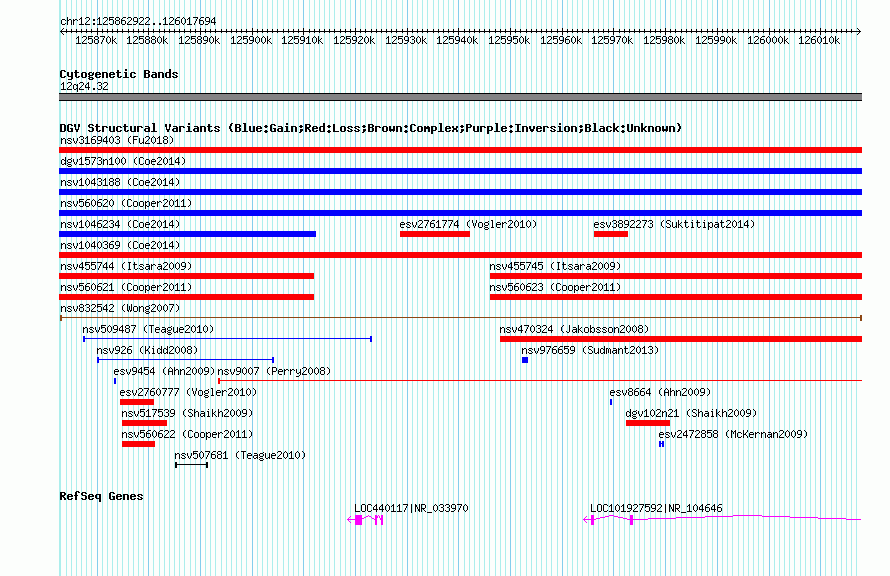Image resolution: width=890 pixels, height=576 pixels.
Task: Open nsv560623 (Cooper2011) variant
Action: pos(555,287)
